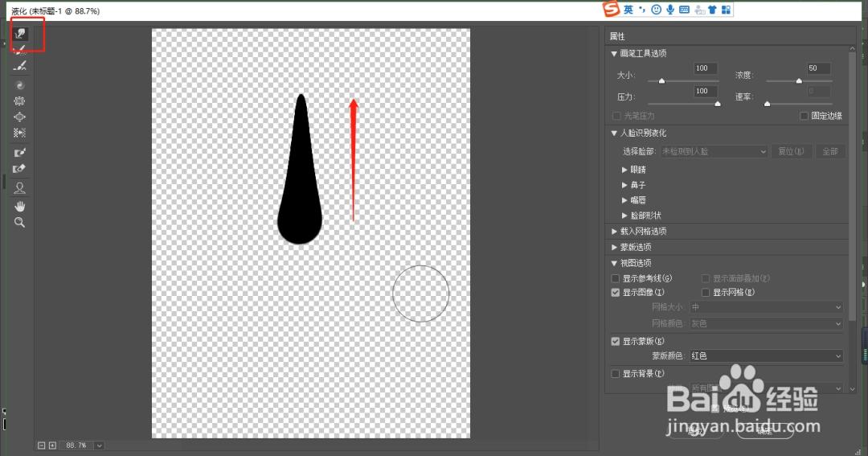This screenshot has height=456, width=868.
Task: Select the Twirl Clockwise tool
Action: tap(20, 85)
